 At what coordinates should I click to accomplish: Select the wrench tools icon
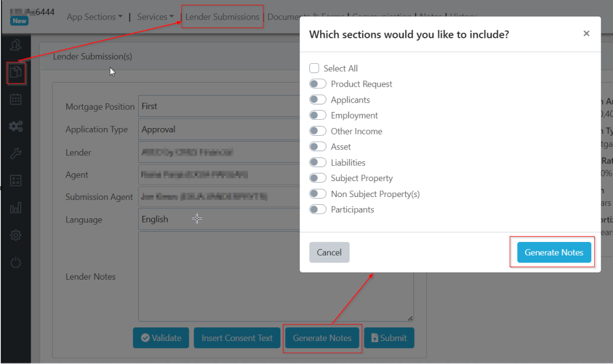tap(16, 154)
